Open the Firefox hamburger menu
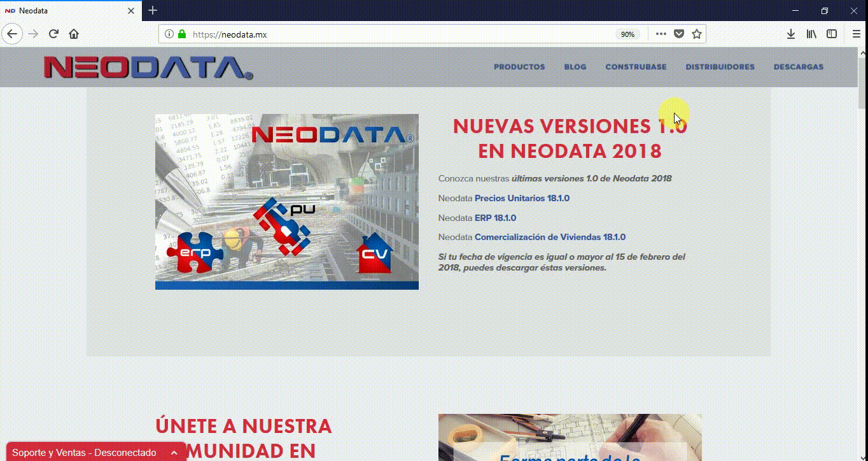This screenshot has height=461, width=868. [x=856, y=34]
